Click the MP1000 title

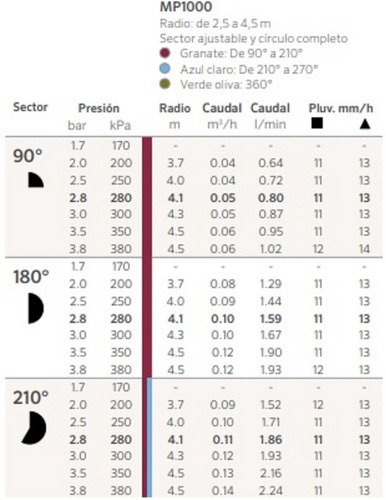pyautogui.click(x=186, y=7)
